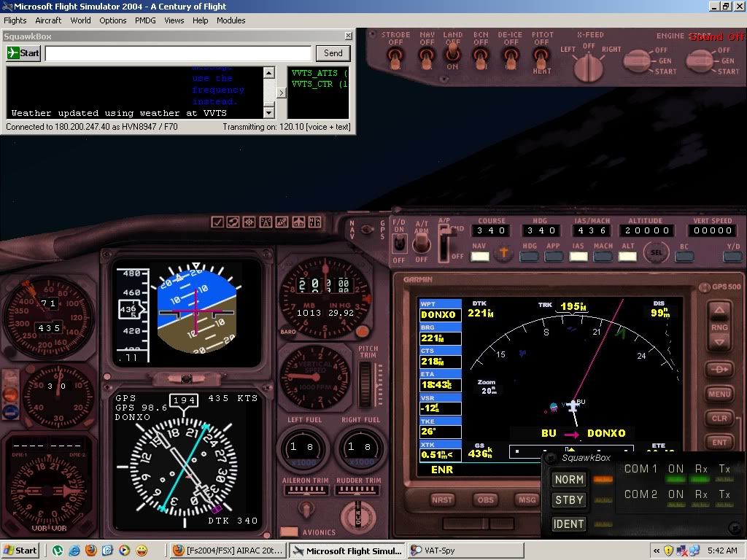Adjust the pitch trim wheel
Screen dimensions: 747x560
(x=365, y=384)
